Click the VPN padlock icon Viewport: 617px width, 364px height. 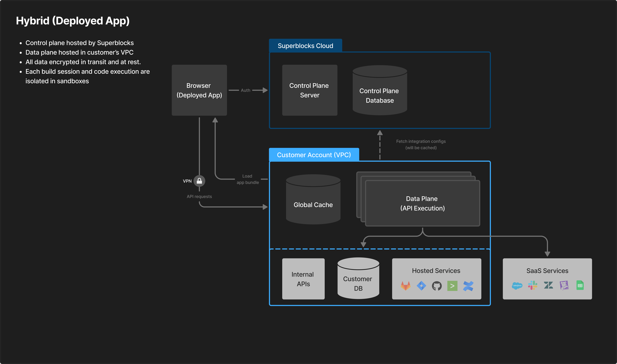tap(199, 181)
